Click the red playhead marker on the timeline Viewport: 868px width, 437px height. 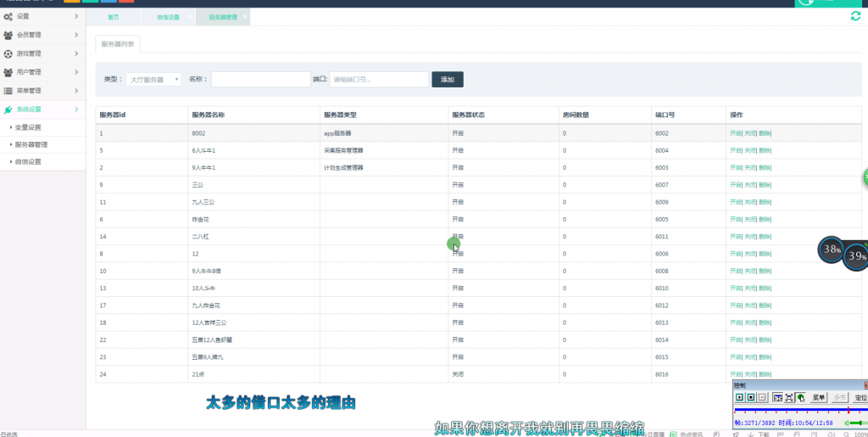[x=848, y=411]
